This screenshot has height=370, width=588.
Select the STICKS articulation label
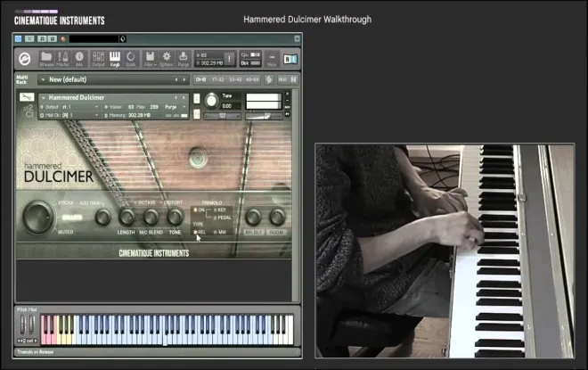[65, 203]
